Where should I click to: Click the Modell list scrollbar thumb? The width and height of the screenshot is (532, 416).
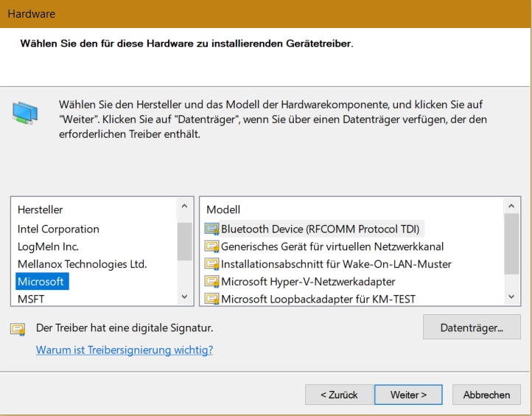(511, 244)
